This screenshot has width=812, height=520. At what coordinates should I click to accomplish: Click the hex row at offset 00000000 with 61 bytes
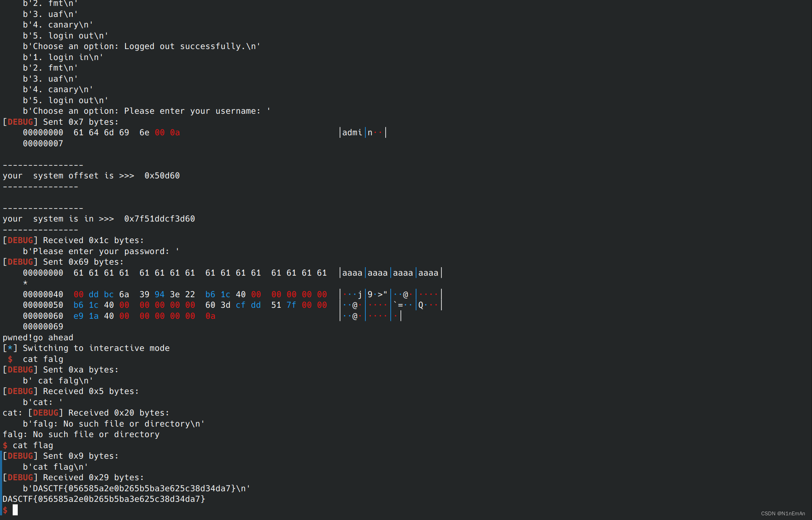click(175, 273)
